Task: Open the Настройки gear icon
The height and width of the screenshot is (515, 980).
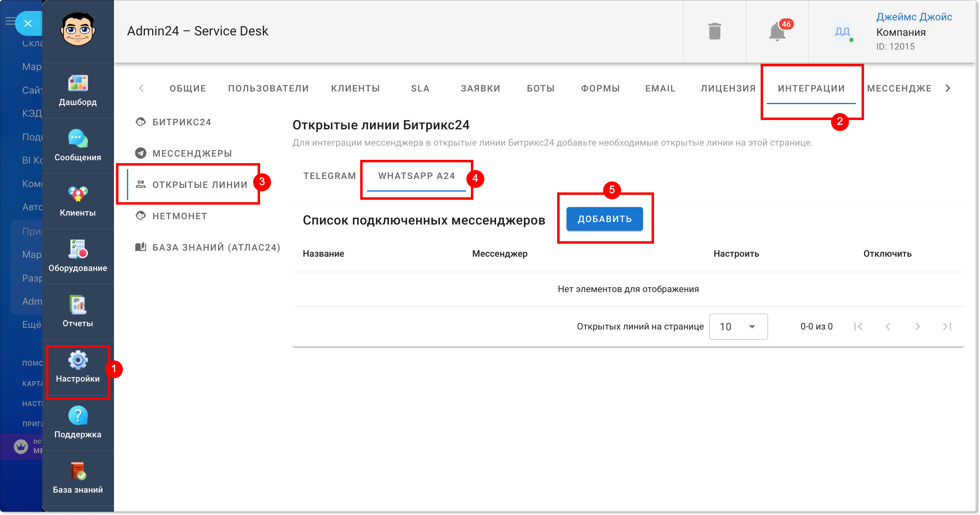Action: click(78, 360)
